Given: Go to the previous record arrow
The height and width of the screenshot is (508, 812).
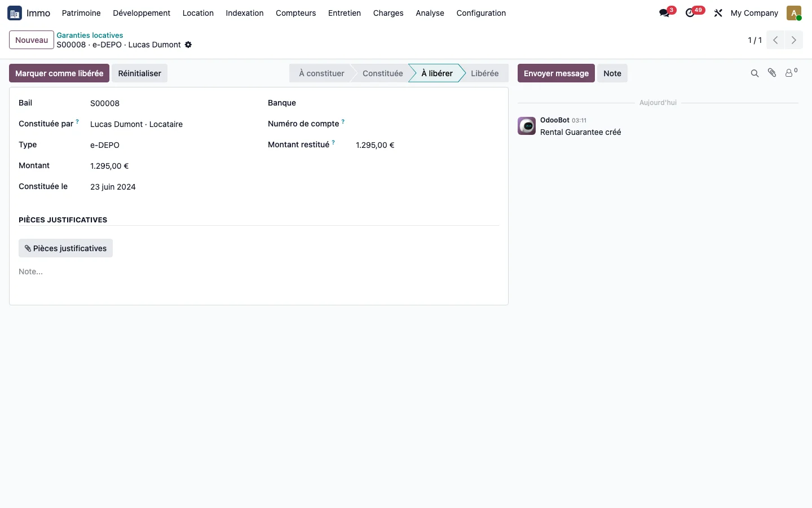Looking at the screenshot, I should pos(775,40).
